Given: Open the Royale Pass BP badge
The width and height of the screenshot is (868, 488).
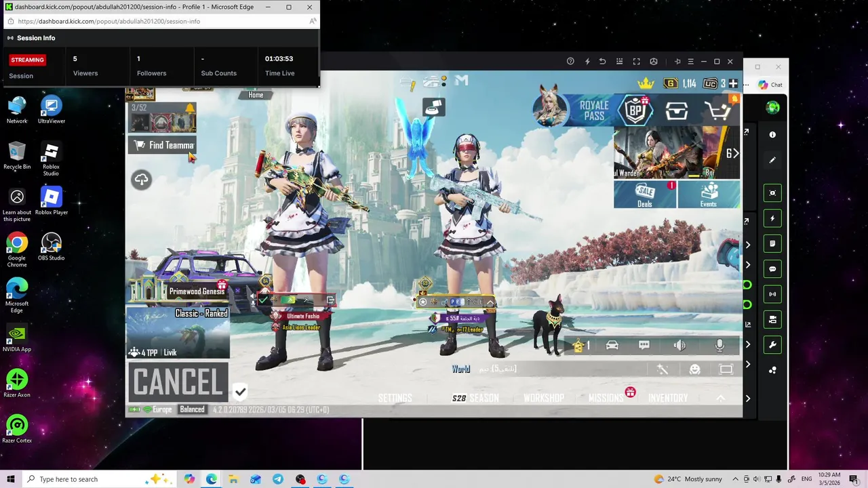Looking at the screenshot, I should coord(635,110).
